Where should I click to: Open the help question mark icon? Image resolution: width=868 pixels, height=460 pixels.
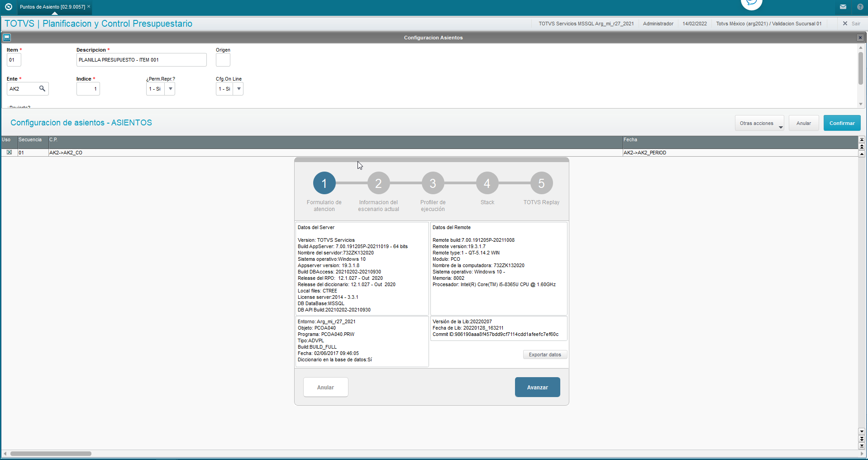[x=860, y=7]
